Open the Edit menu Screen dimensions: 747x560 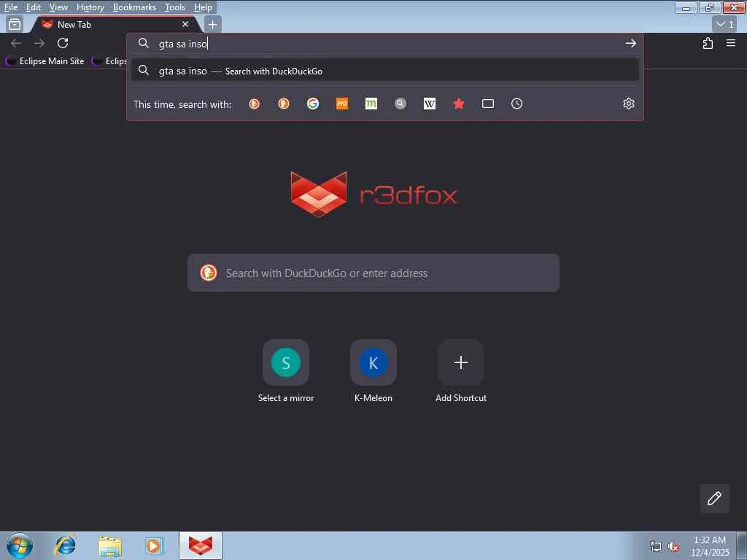(33, 7)
